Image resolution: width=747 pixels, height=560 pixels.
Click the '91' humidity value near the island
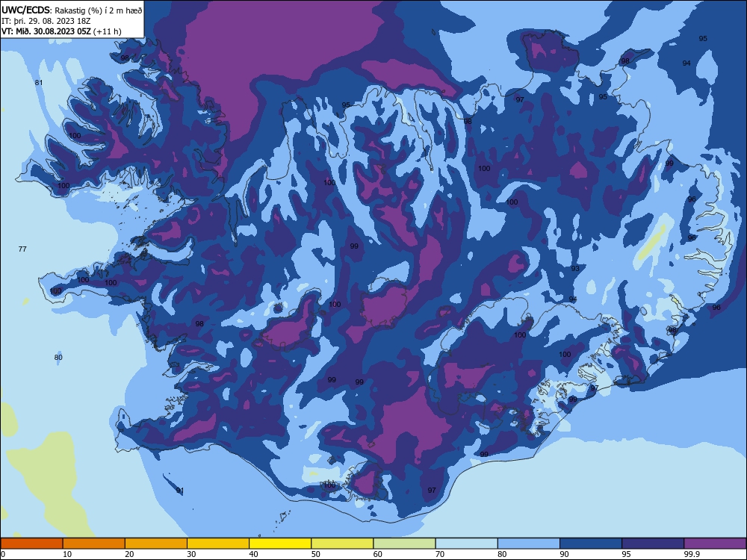tap(180, 490)
